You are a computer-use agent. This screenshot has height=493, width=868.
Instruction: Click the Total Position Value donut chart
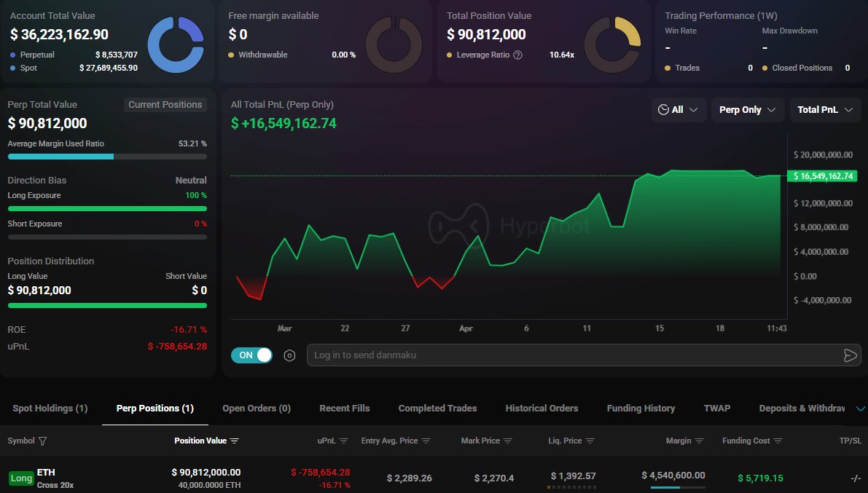tap(613, 45)
